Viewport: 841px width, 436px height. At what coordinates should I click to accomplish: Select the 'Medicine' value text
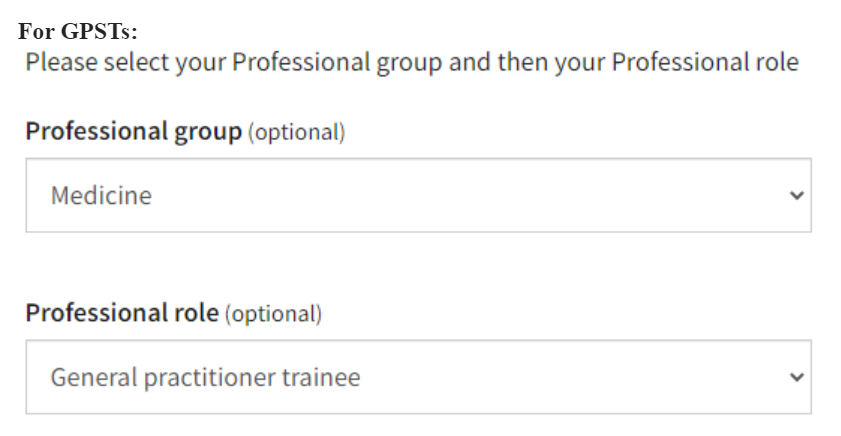click(101, 196)
